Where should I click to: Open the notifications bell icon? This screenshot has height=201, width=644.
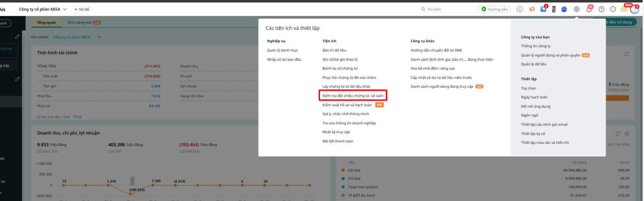pos(589,9)
